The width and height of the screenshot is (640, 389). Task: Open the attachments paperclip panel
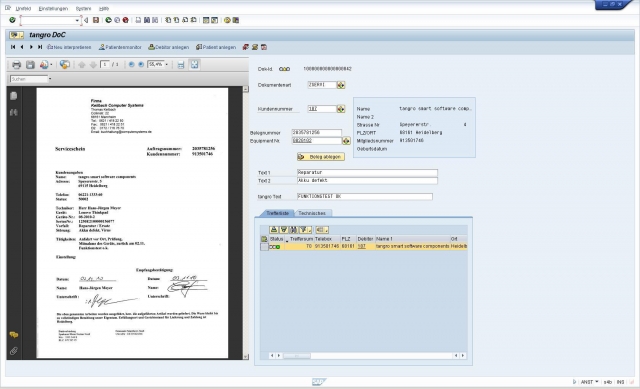[13, 351]
